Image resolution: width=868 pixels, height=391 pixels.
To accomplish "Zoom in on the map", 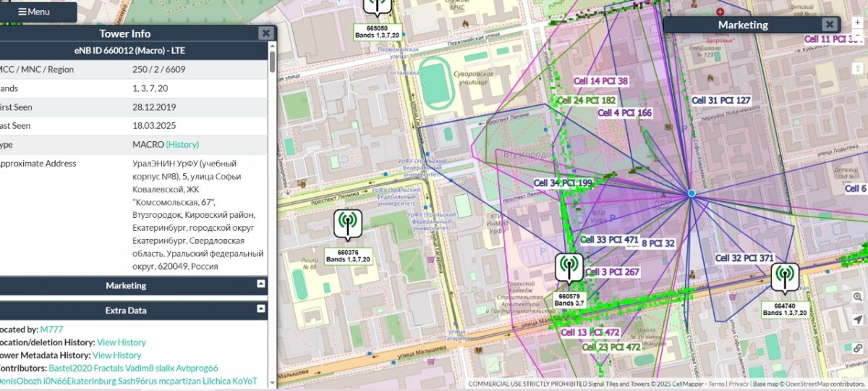I will click(x=858, y=22).
